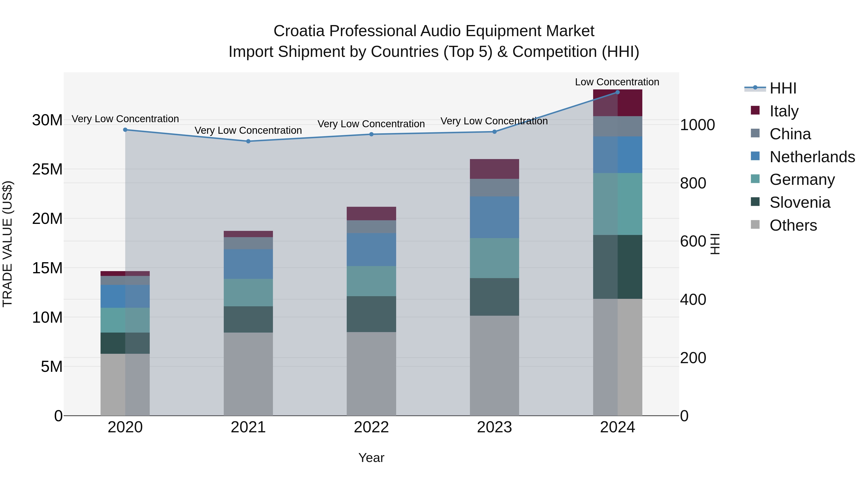
Task: Toggle the Germany legend entry
Action: [793, 179]
